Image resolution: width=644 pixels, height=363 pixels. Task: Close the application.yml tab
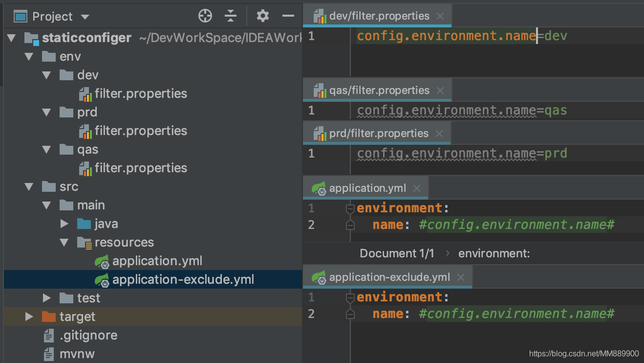(x=417, y=188)
